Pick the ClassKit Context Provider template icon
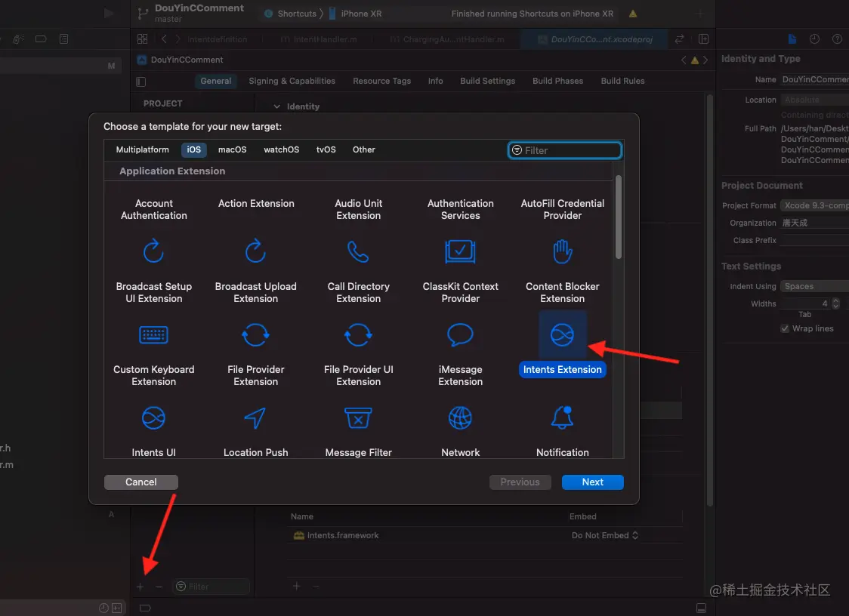Viewport: 849px width, 616px height. (x=460, y=251)
